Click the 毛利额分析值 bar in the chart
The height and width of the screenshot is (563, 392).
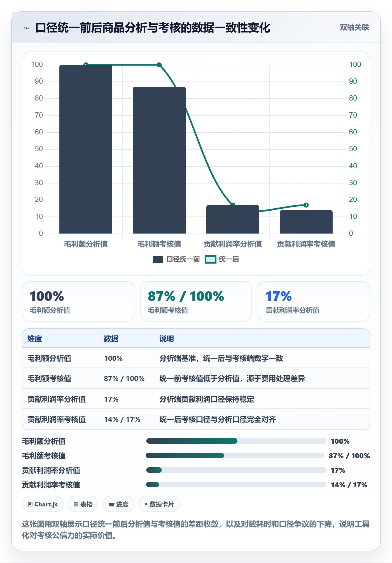(x=86, y=149)
